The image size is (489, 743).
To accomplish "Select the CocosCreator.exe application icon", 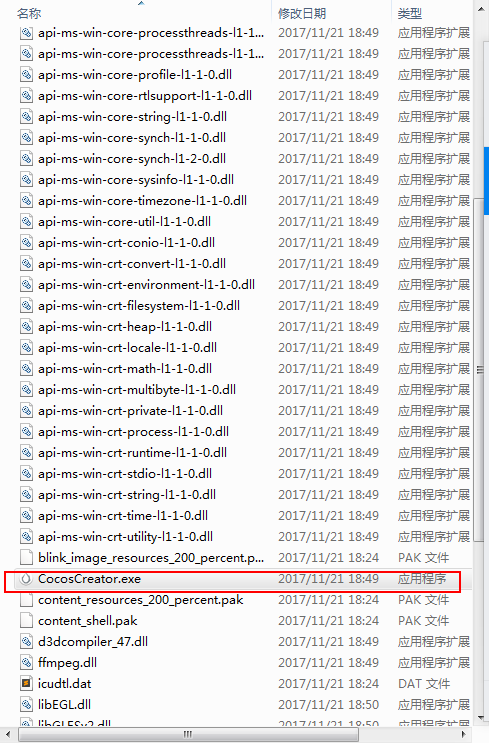I will click(x=26, y=579).
